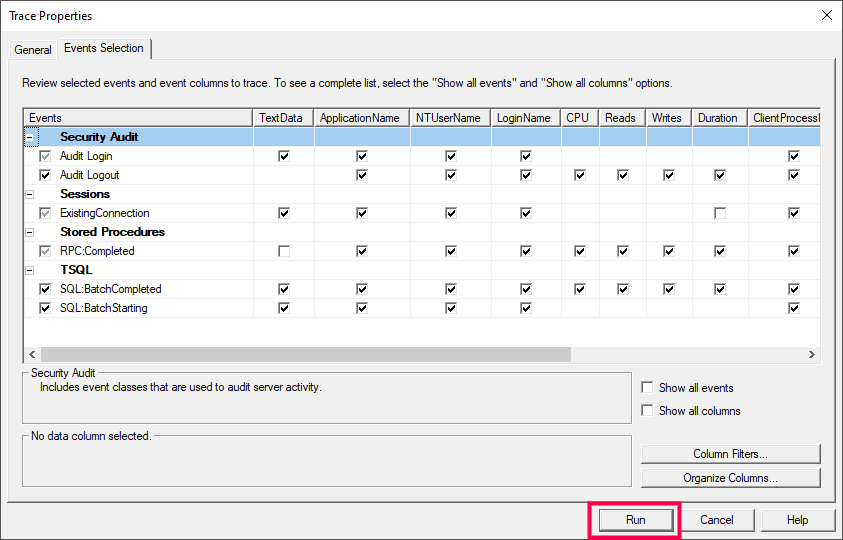Switch to the General tab
The height and width of the screenshot is (540, 843).
33,49
